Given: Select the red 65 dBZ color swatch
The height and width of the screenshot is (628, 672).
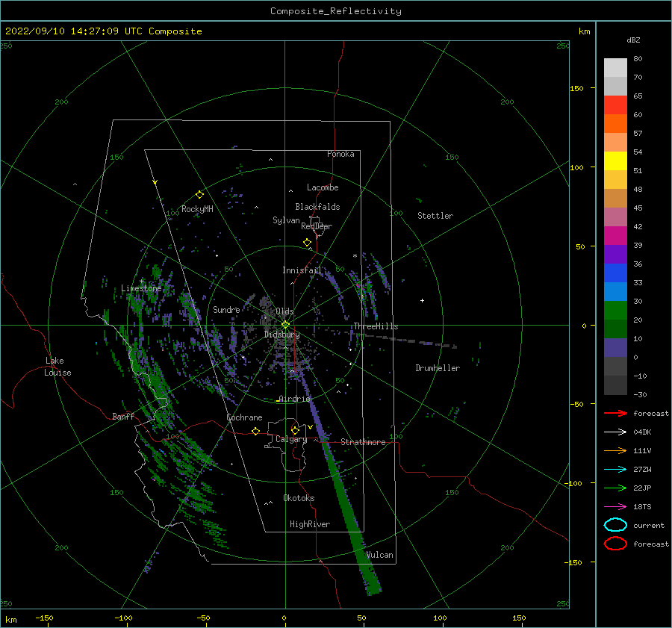Looking at the screenshot, I should pyautogui.click(x=615, y=105).
